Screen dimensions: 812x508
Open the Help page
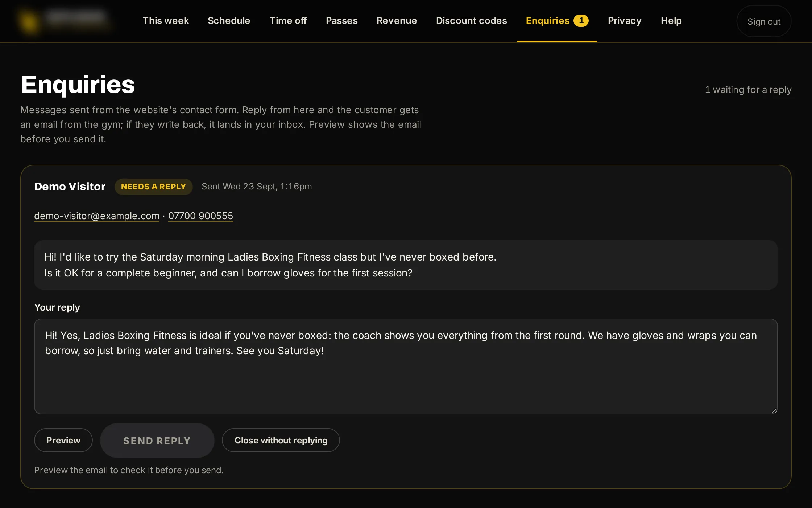[671, 21]
